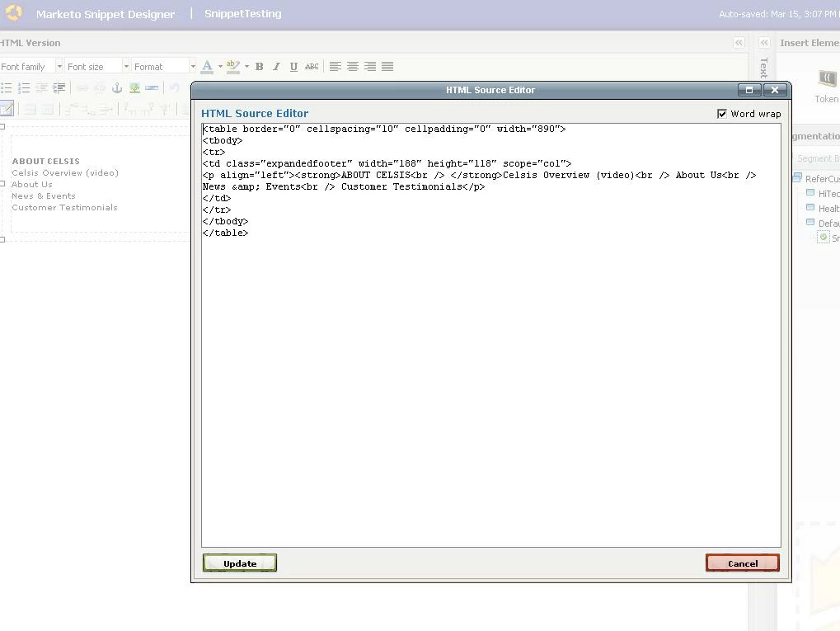The height and width of the screenshot is (631, 840).
Task: Click News & Events in preview
Action: (44, 195)
